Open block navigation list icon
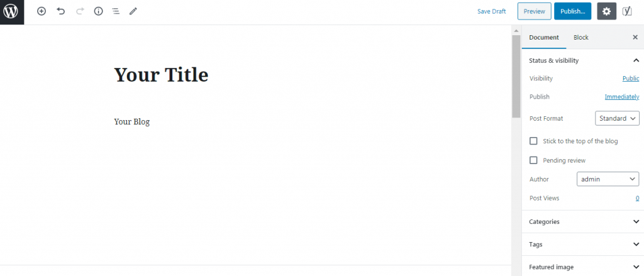Viewport: 644px width, 276px height. point(116,11)
